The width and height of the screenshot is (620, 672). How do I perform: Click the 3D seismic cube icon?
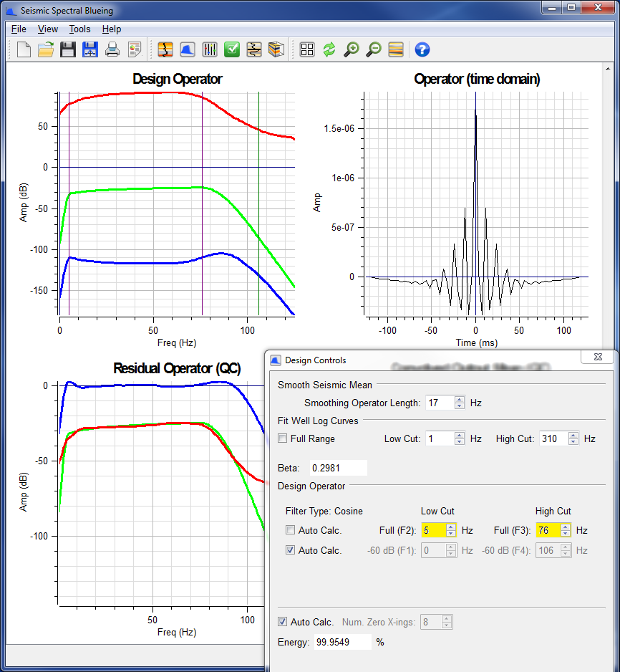[x=276, y=49]
